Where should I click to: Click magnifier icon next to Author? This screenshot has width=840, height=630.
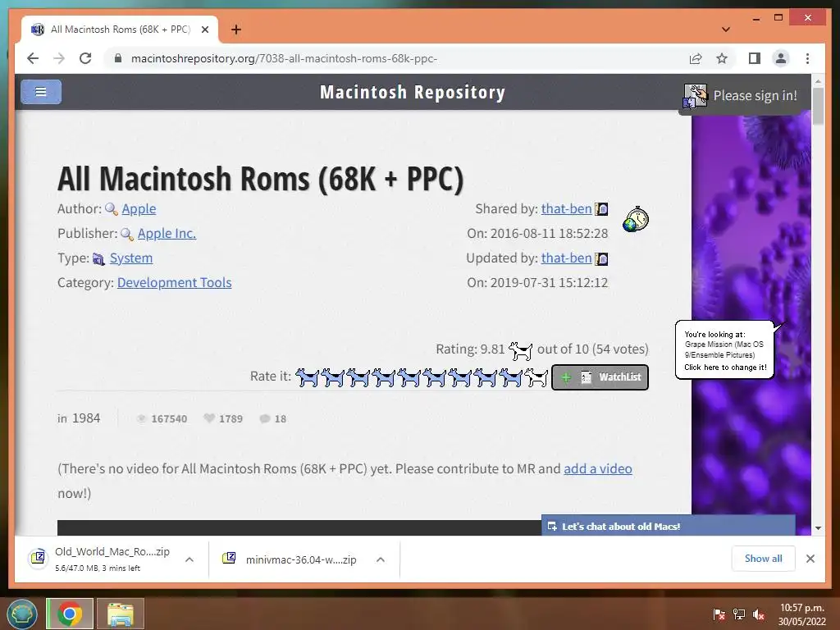(x=112, y=209)
